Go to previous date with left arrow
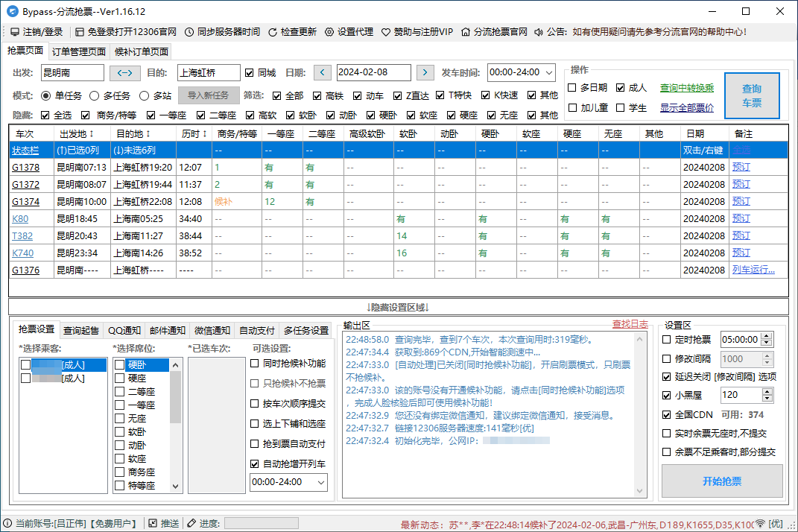The width and height of the screenshot is (798, 532). 322,73
